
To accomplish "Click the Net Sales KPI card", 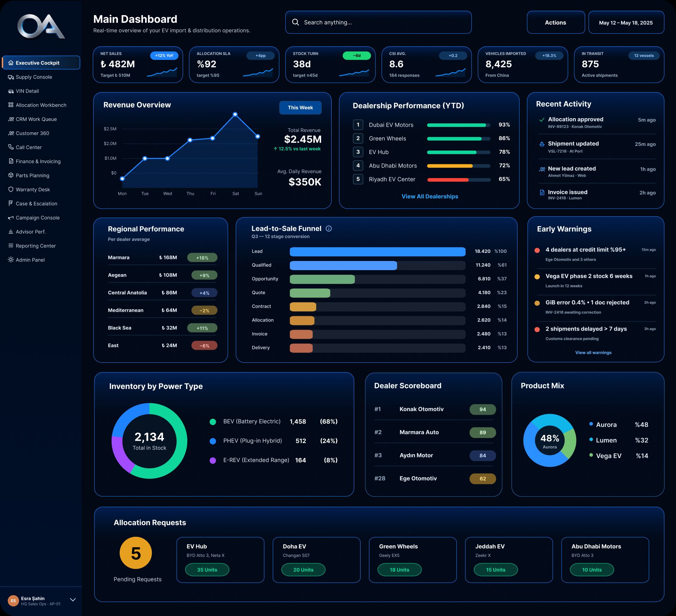I will (x=138, y=65).
